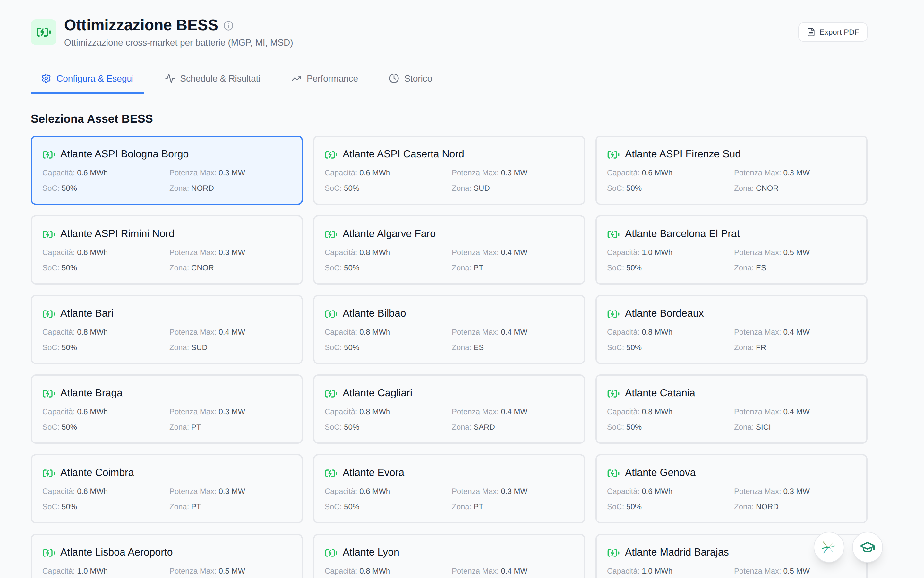Viewport: 924px width, 578px height.
Task: Click battery icon of Atlante Coimbra
Action: pyautogui.click(x=48, y=473)
